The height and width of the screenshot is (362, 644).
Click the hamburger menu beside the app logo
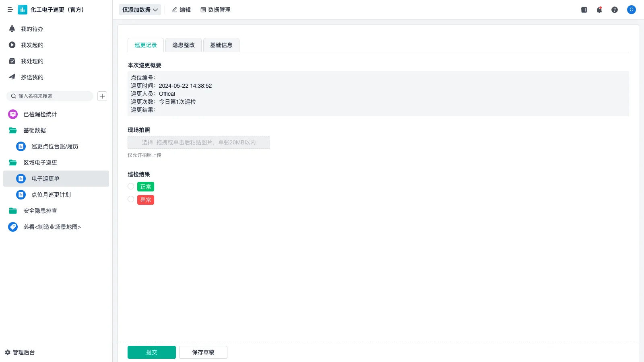10,10
